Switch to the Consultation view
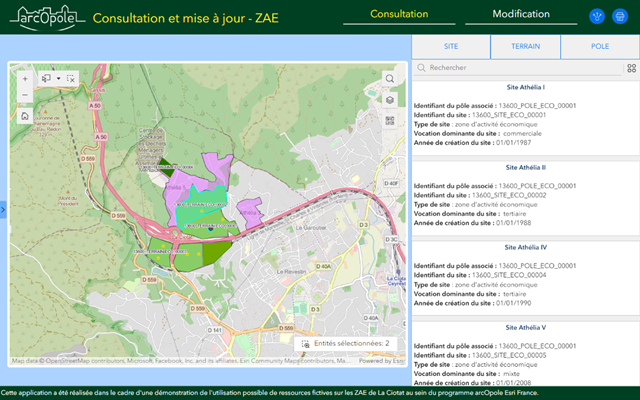The height and width of the screenshot is (400, 640). click(x=399, y=15)
